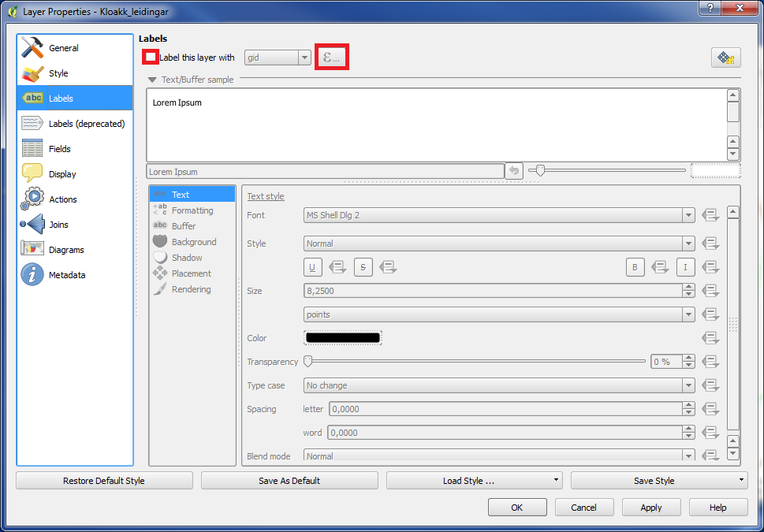764x532 pixels.
Task: Switch to the Style tab
Action: point(75,73)
